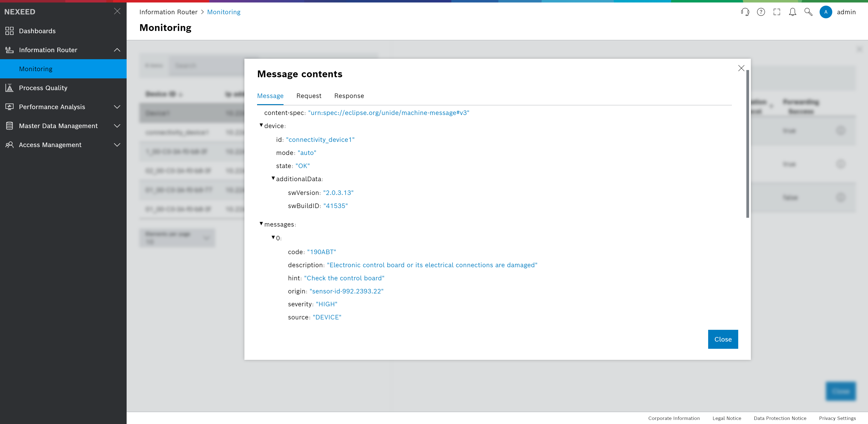Image resolution: width=868 pixels, height=424 pixels.
Task: Open the notifications bell
Action: [x=792, y=12]
